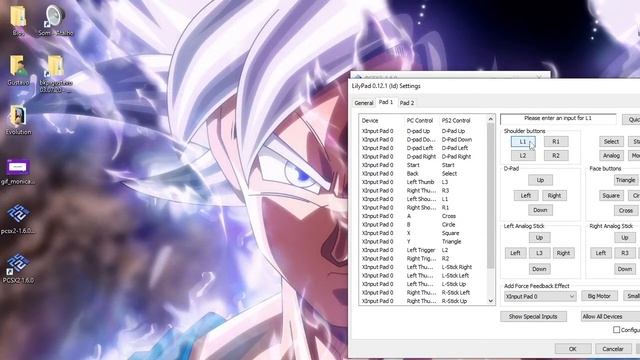
Task: Open the Som - Atalho shortcut icon
Action: (56, 20)
